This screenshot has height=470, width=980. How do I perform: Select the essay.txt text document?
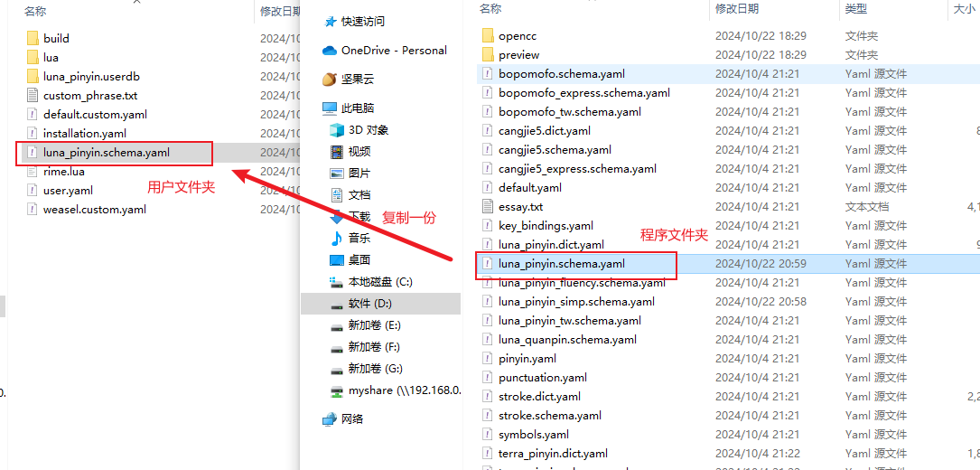click(520, 206)
